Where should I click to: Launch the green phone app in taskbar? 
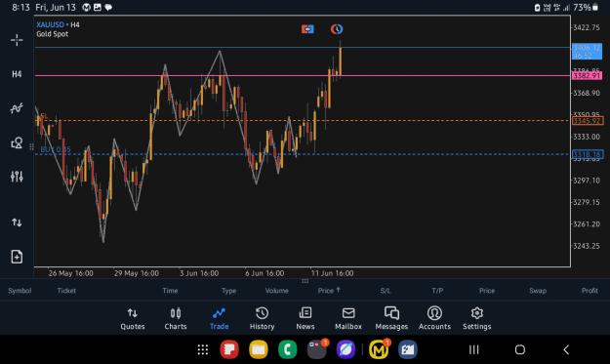(288, 349)
